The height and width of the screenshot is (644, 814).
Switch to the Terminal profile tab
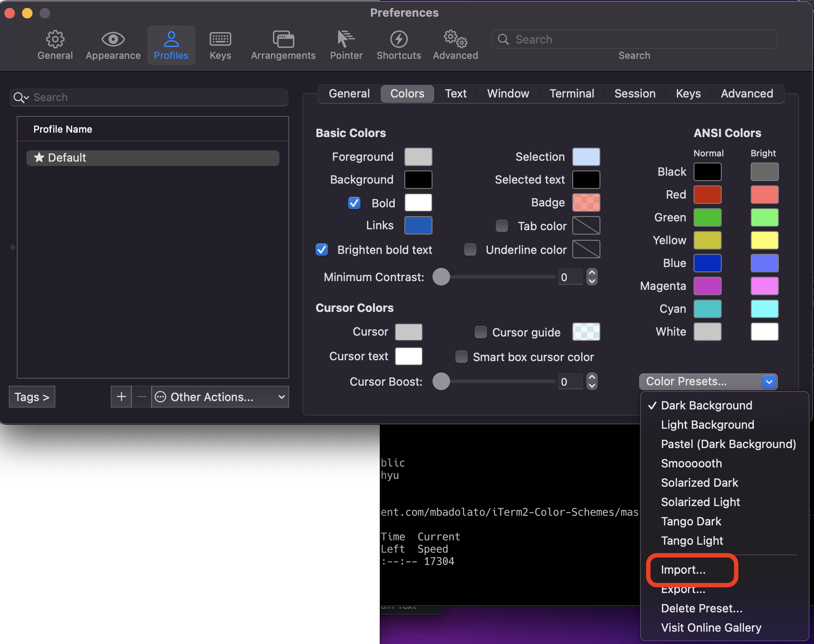coord(572,94)
